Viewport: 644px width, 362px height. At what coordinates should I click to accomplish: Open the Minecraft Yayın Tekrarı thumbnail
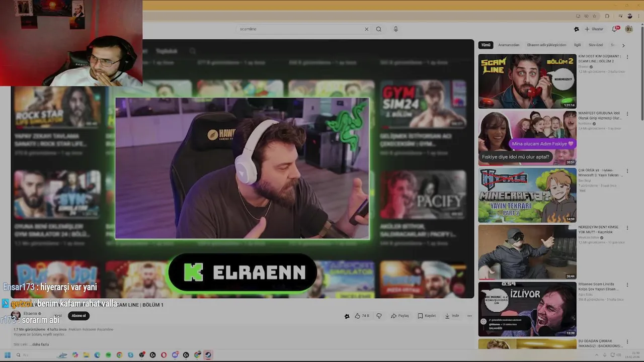tap(527, 195)
